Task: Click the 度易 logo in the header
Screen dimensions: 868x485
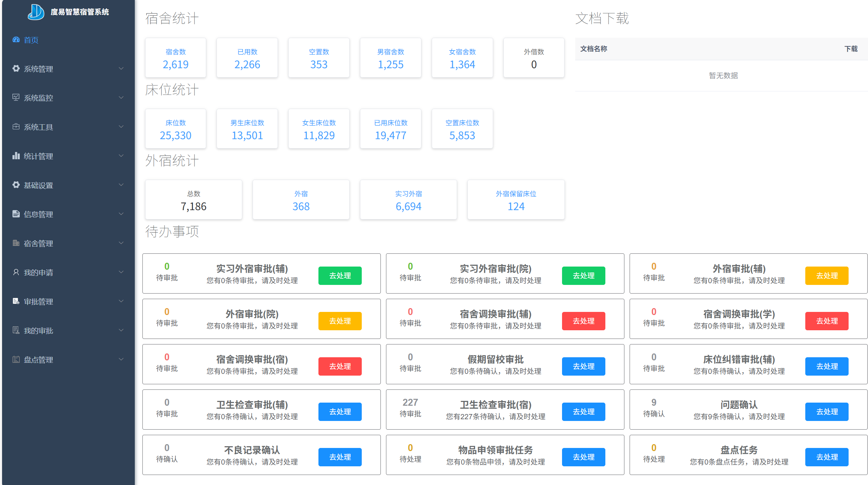Action: 36,12
